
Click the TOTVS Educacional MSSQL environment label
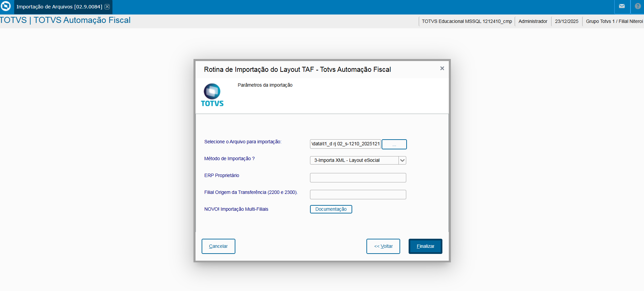pyautogui.click(x=467, y=21)
